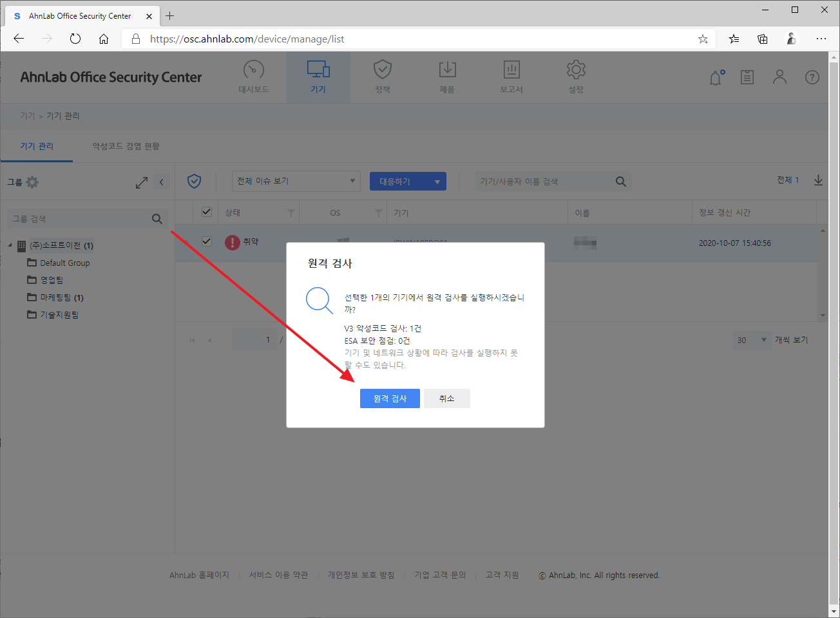Open the user account icon
The image size is (840, 618).
coord(779,77)
